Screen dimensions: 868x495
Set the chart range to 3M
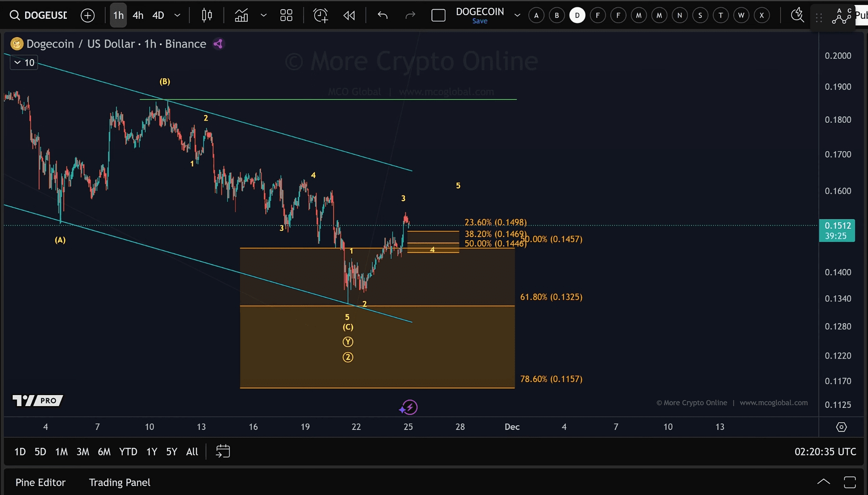tap(83, 451)
